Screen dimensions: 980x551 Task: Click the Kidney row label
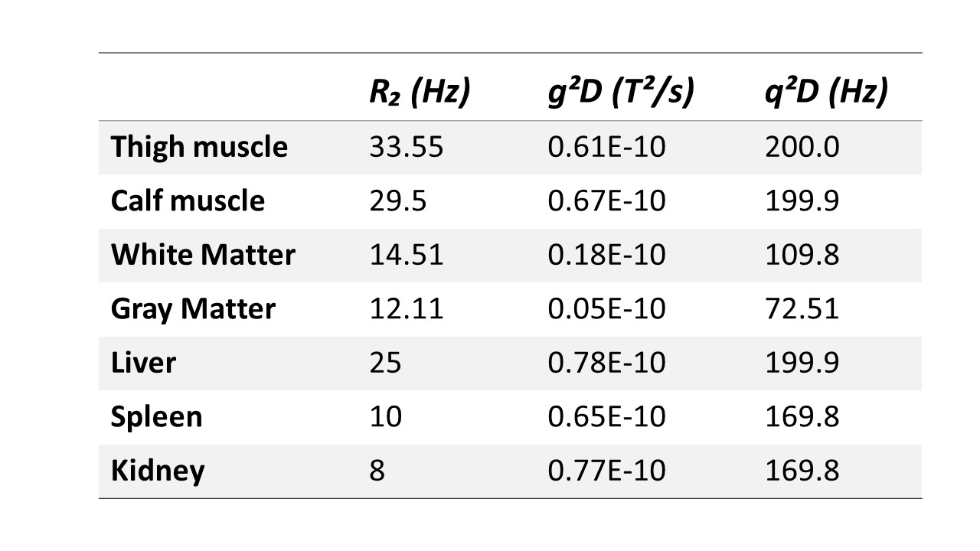coord(158,470)
